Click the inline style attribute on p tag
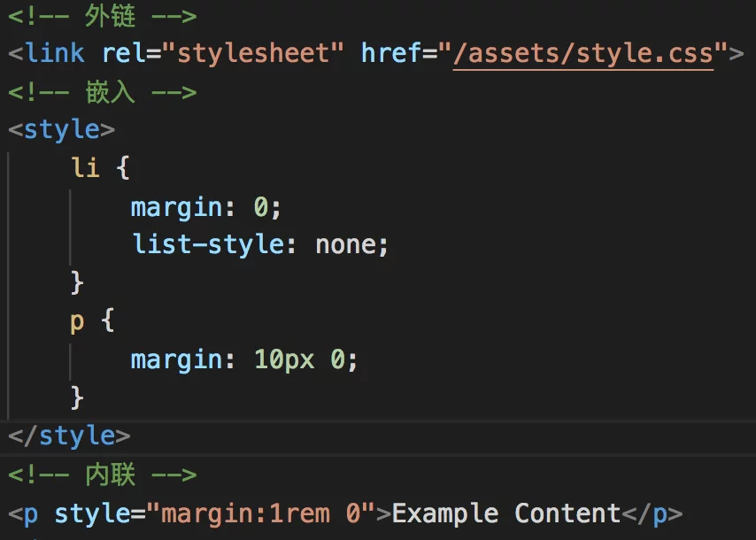 (92, 513)
